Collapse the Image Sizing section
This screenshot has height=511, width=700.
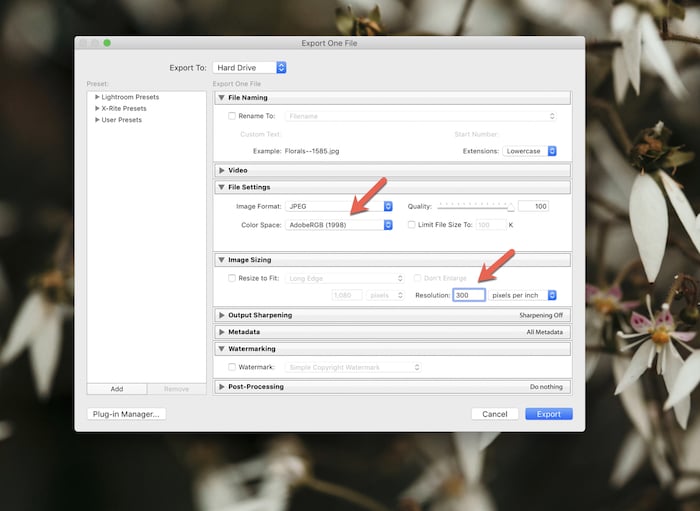(x=221, y=260)
